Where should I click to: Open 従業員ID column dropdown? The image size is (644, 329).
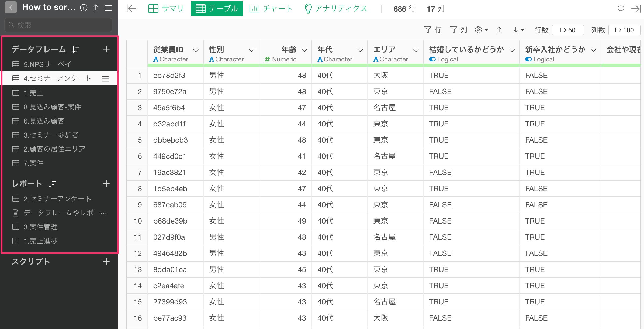coord(196,50)
